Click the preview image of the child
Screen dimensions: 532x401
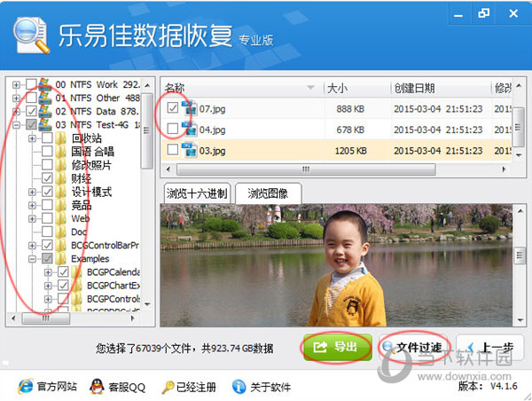pyautogui.click(x=337, y=265)
